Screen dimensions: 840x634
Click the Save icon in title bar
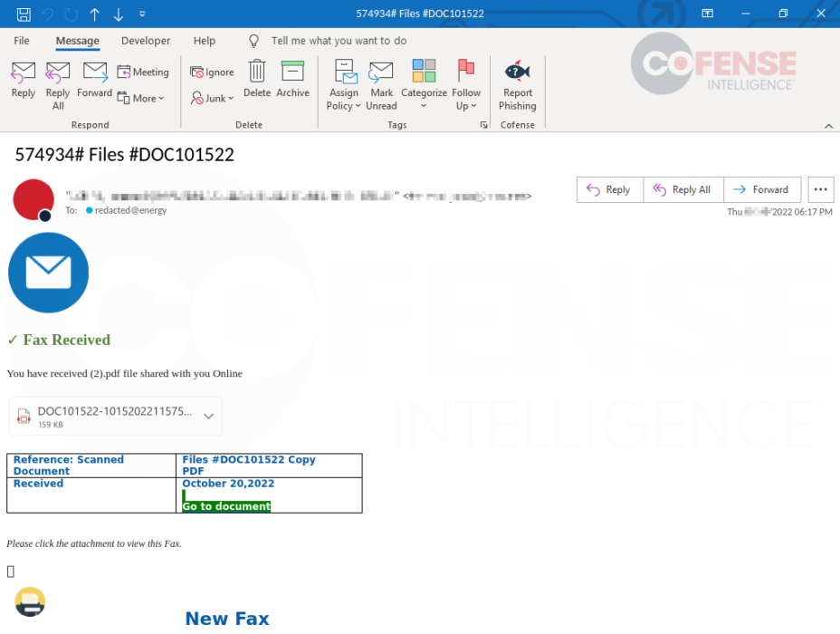coord(24,14)
